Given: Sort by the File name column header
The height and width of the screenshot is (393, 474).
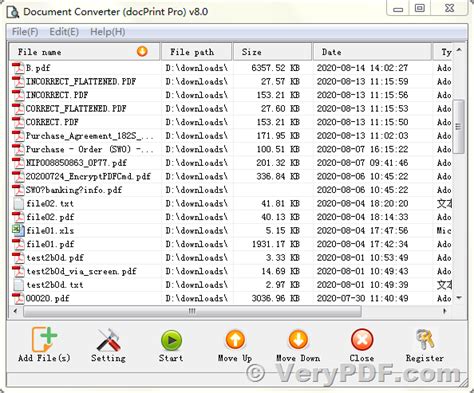Looking at the screenshot, I should point(84,52).
